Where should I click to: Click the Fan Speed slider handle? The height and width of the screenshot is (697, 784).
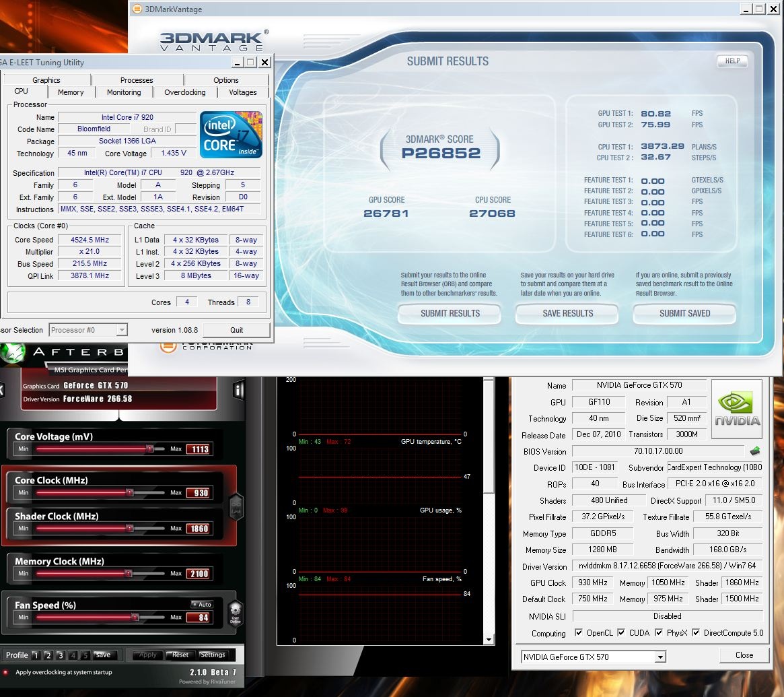135,617
